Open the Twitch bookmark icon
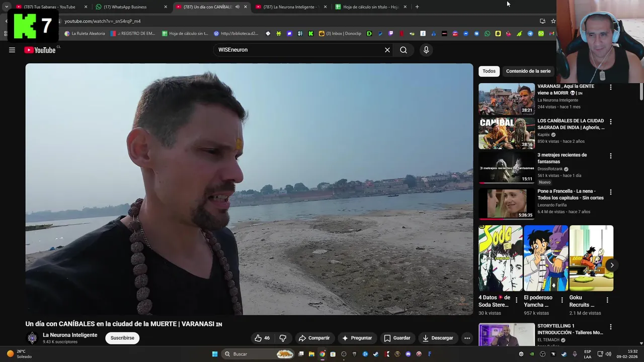Viewport: 644px width, 362px height. click(x=391, y=34)
